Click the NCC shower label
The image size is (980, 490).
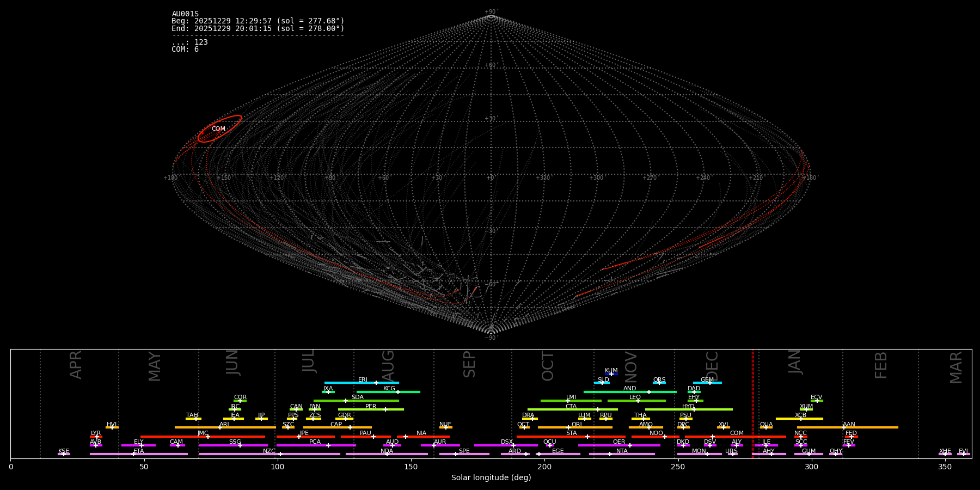(x=800, y=433)
